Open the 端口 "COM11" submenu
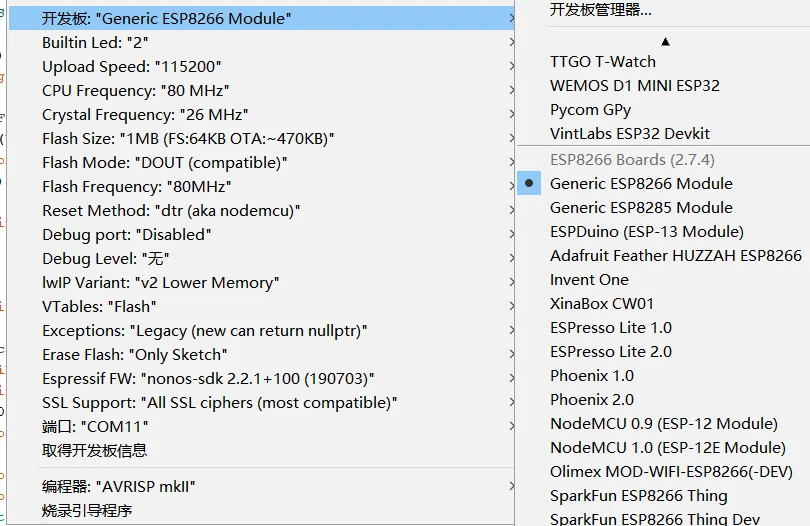 pyautogui.click(x=261, y=427)
